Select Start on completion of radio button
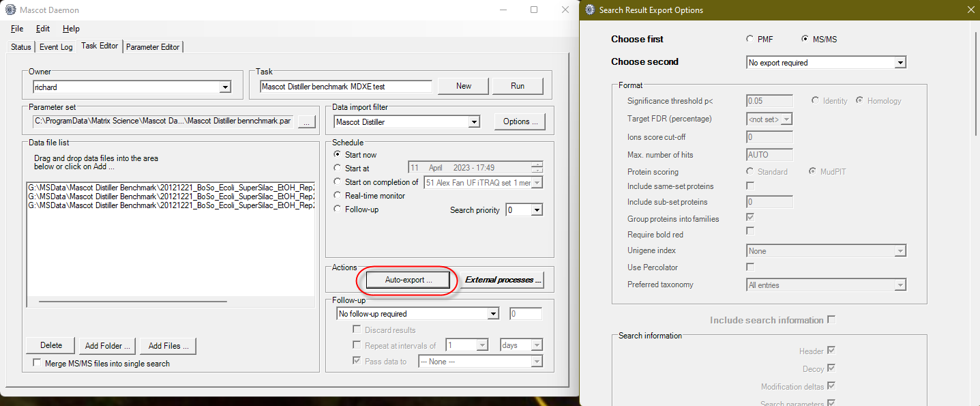980x406 pixels. point(338,182)
